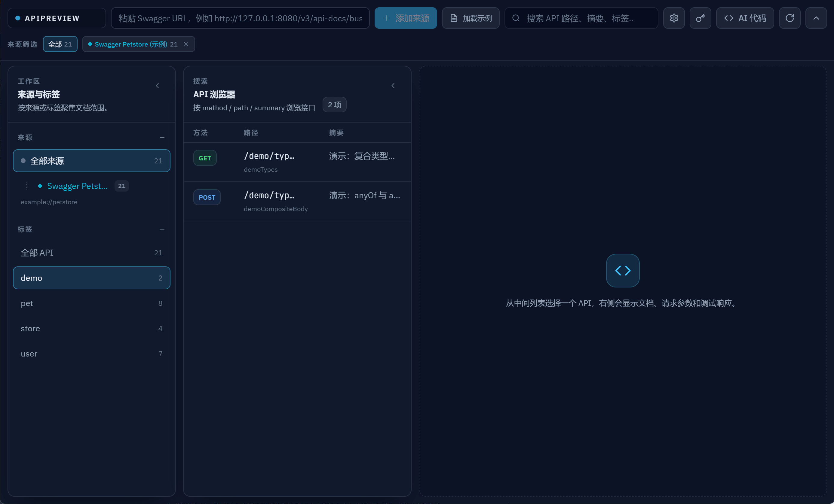This screenshot has height=504, width=834.
Task: Select the demo tag
Action: (x=91, y=278)
